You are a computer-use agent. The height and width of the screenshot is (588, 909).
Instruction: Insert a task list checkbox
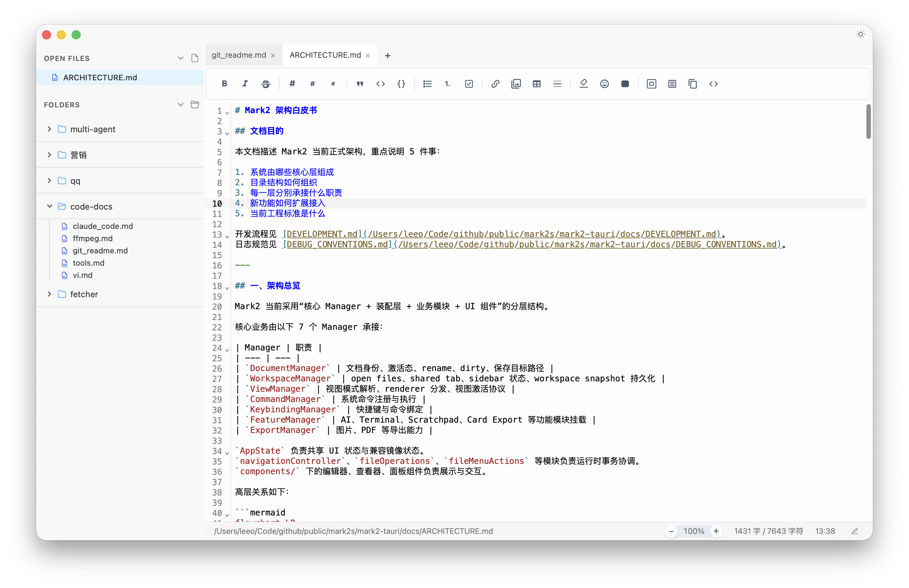pyautogui.click(x=469, y=83)
